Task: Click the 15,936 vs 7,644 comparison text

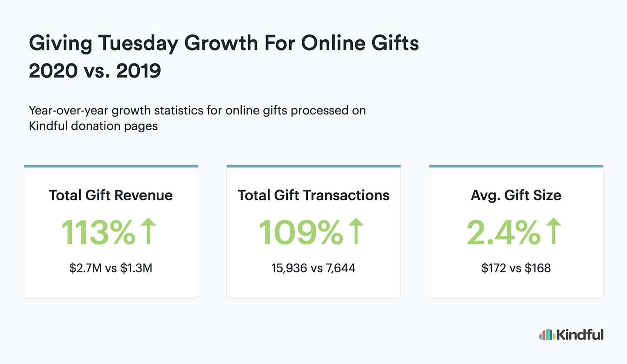Action: click(x=313, y=268)
